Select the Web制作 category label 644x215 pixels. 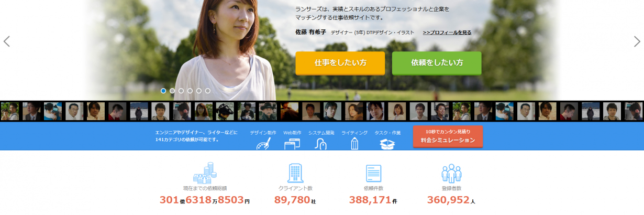pos(292,133)
